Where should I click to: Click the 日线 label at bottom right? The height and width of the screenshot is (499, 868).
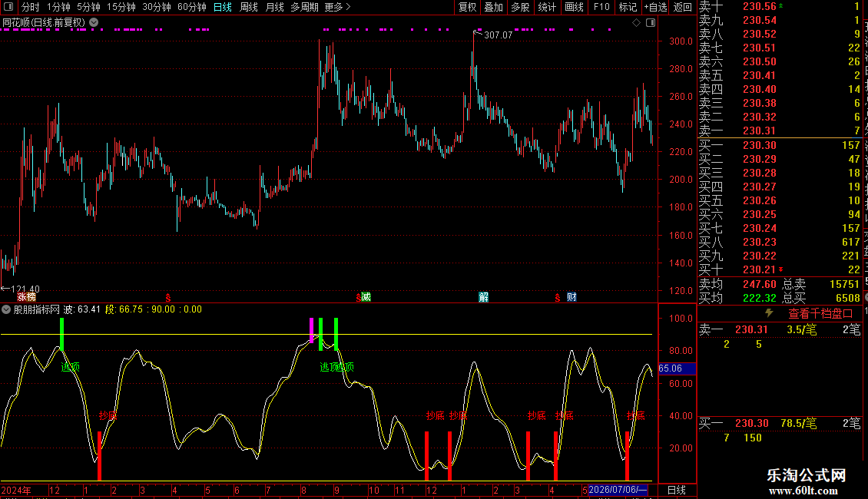[x=677, y=490]
